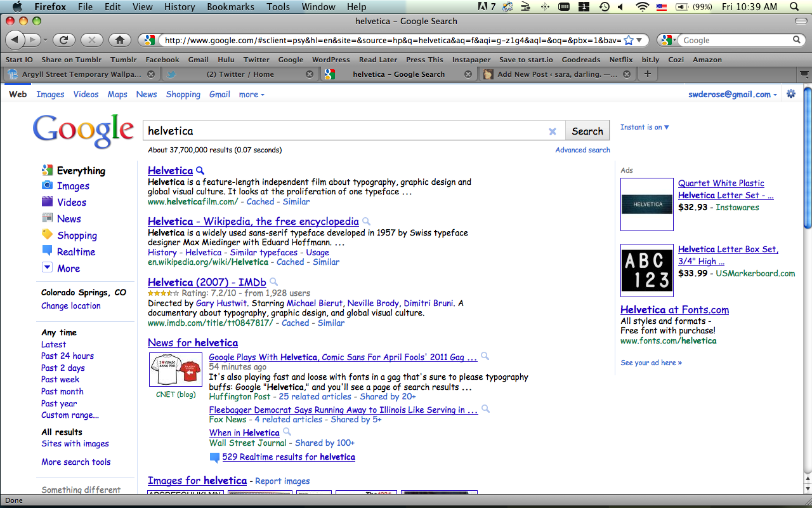Open the Bookmarks menu in menu bar
The height and width of the screenshot is (508, 812).
(x=230, y=7)
